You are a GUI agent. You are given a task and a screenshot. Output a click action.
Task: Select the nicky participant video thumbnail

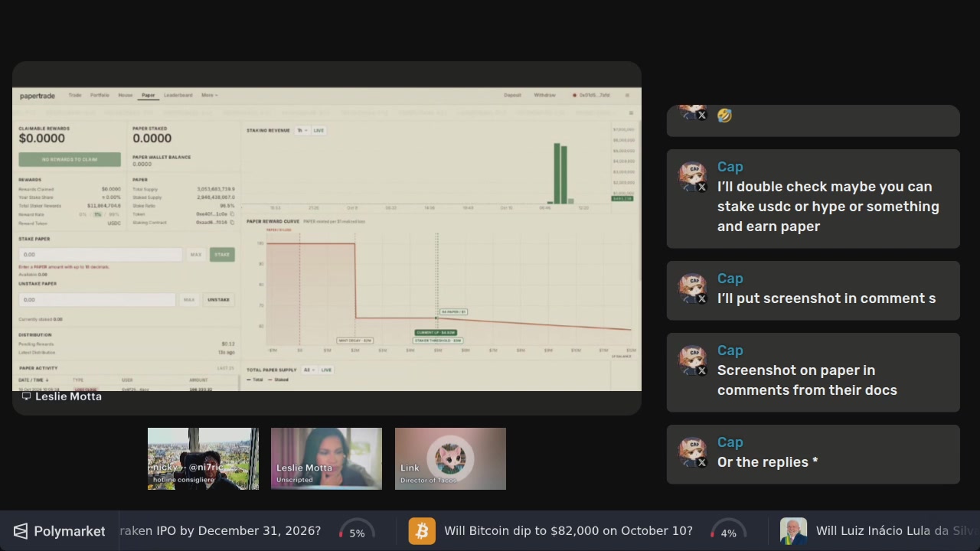click(x=203, y=458)
